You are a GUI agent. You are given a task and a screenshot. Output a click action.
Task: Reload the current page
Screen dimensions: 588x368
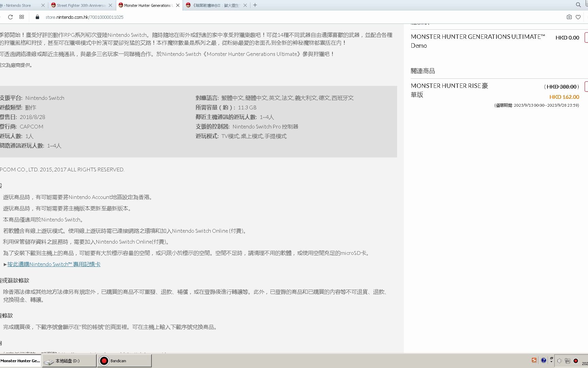(10, 17)
